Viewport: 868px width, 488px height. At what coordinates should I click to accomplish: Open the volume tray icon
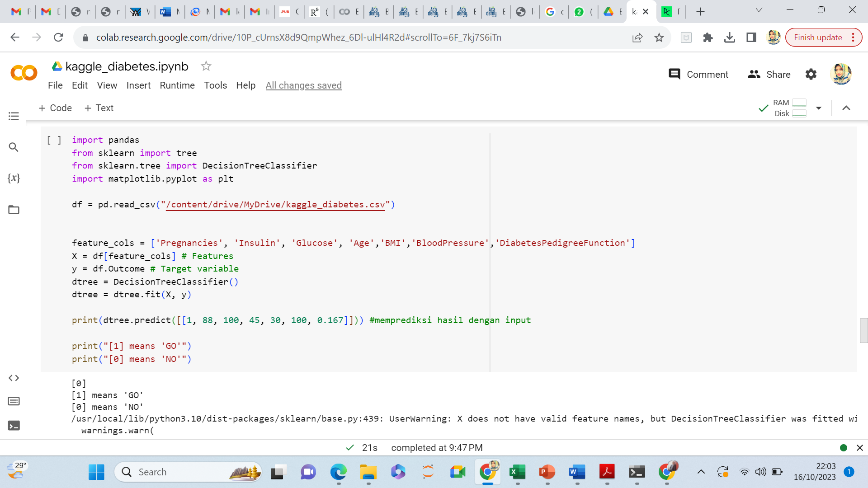tap(760, 472)
